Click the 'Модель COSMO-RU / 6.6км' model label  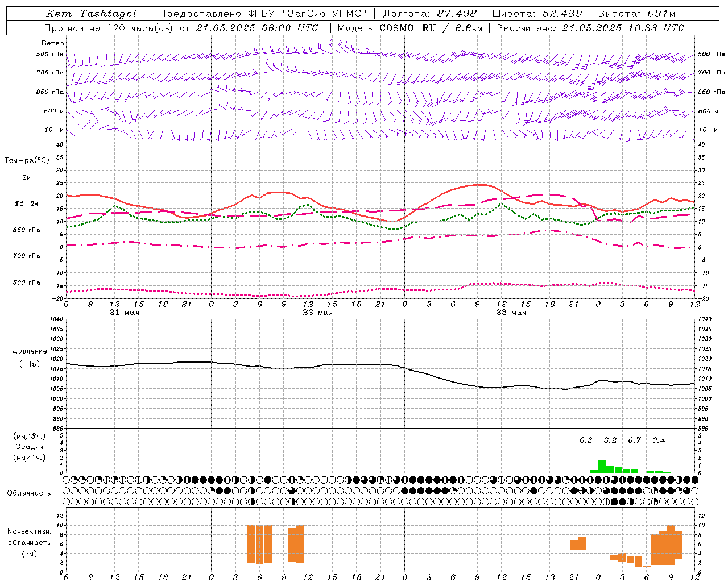(410, 28)
